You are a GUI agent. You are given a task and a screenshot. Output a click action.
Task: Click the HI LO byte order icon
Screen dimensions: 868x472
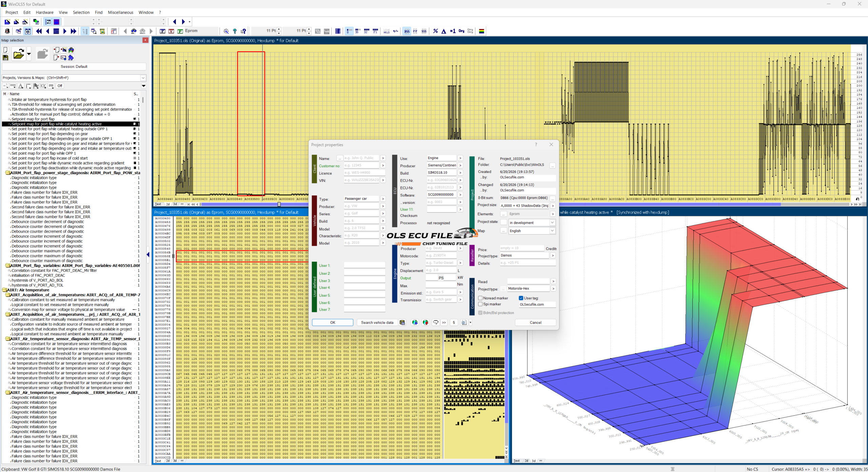tap(387, 31)
